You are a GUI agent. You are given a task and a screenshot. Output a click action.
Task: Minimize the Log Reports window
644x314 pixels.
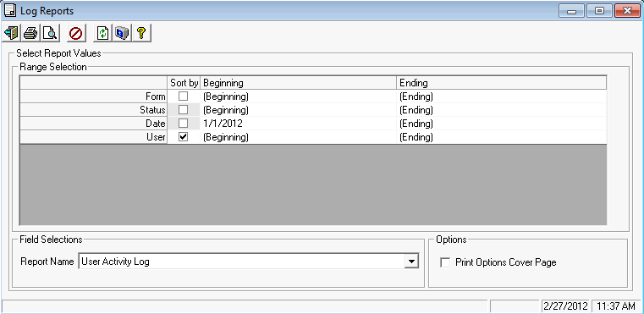pyautogui.click(x=572, y=11)
